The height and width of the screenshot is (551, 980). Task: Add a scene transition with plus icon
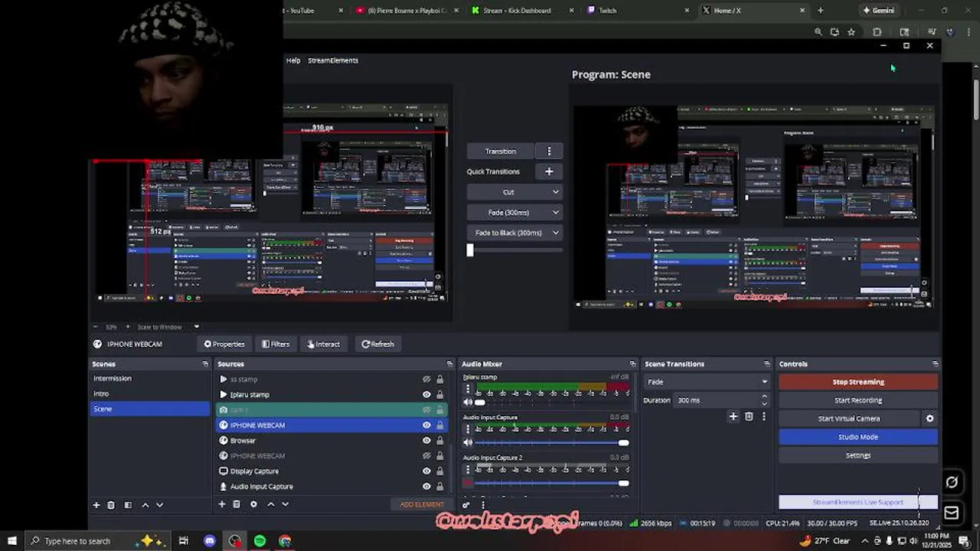click(733, 416)
